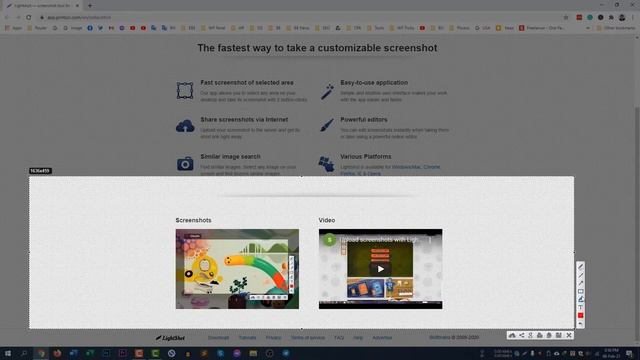Print the selected screenshot
Image resolution: width=640 pixels, height=360 pixels.
pyautogui.click(x=540, y=336)
